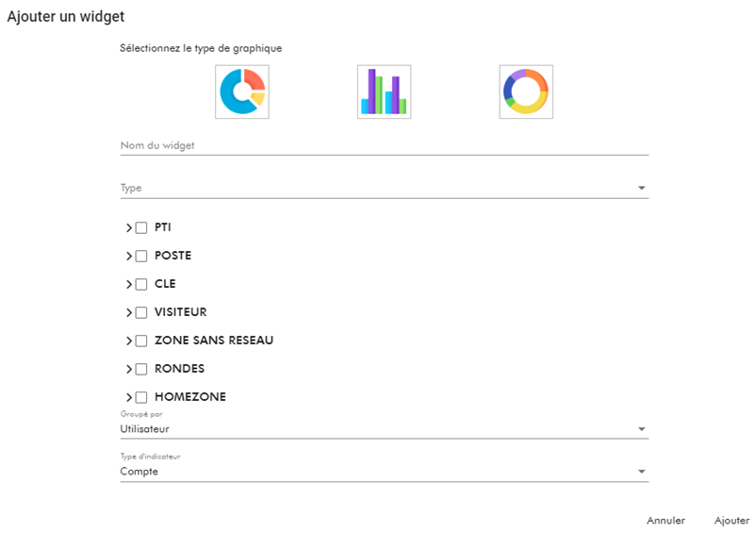Toggle the RONDES checkbox
Screen dimensions: 756x533
[141, 369]
